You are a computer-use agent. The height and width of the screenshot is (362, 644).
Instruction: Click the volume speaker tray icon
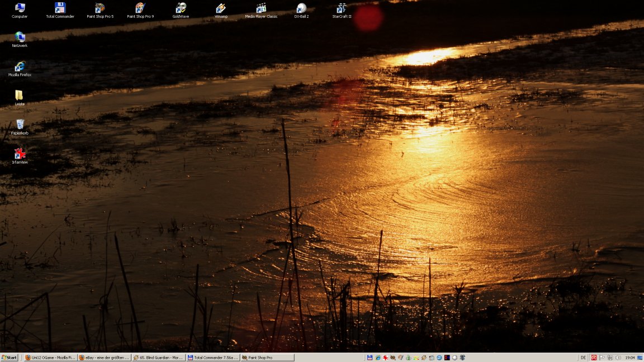tap(618, 358)
